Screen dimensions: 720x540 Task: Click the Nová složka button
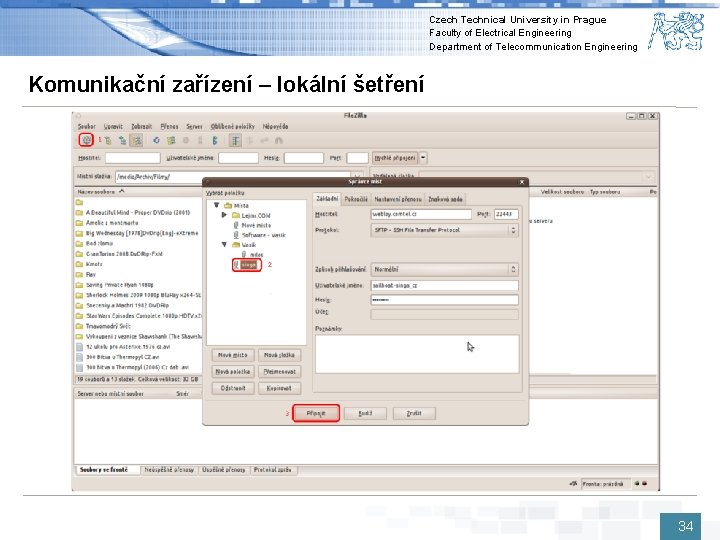tap(280, 355)
